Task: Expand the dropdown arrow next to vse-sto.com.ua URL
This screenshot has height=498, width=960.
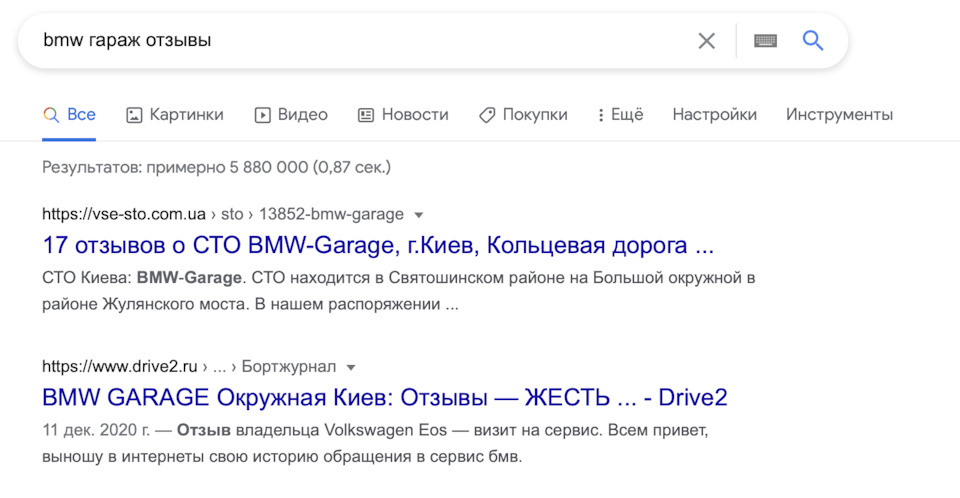Action: pyautogui.click(x=419, y=215)
